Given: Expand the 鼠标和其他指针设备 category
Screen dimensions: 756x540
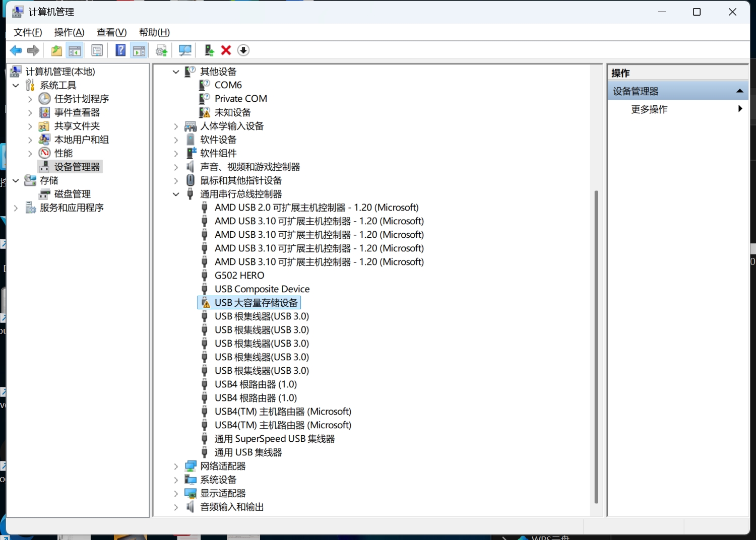Looking at the screenshot, I should coord(176,180).
